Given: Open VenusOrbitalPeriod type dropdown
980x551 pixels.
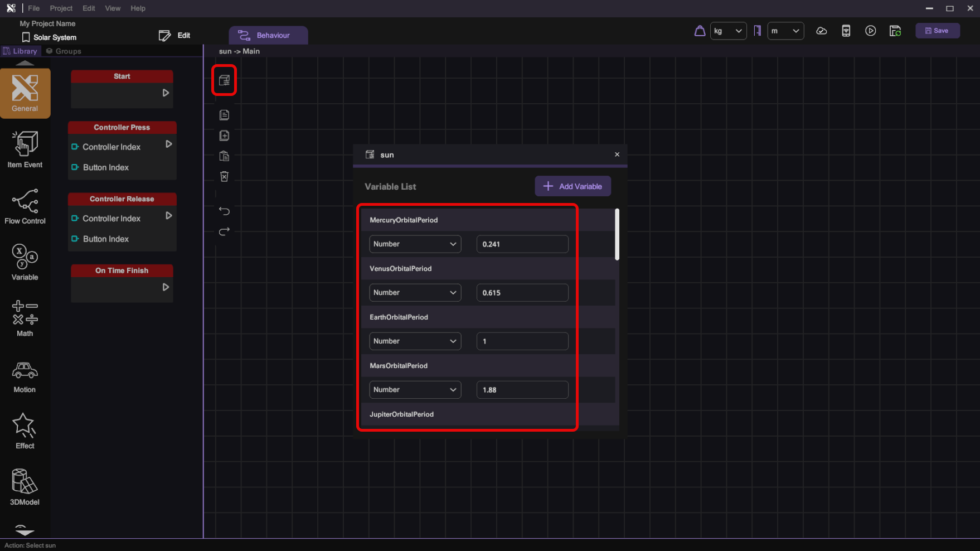Looking at the screenshot, I should pyautogui.click(x=415, y=293).
